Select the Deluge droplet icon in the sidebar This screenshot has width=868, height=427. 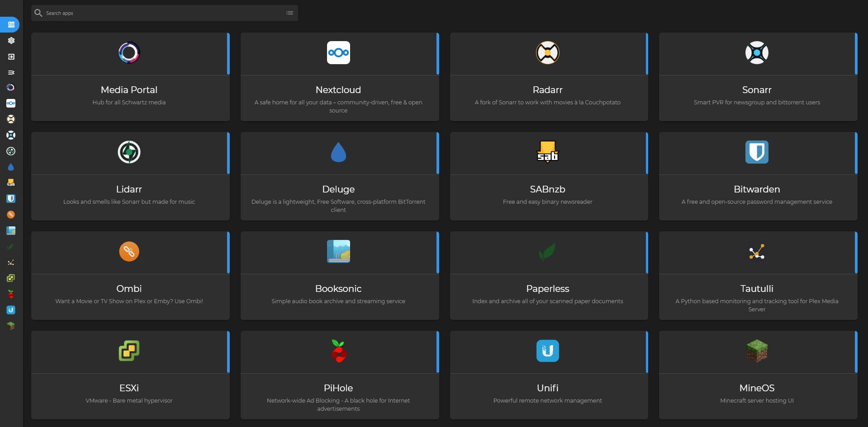click(11, 167)
